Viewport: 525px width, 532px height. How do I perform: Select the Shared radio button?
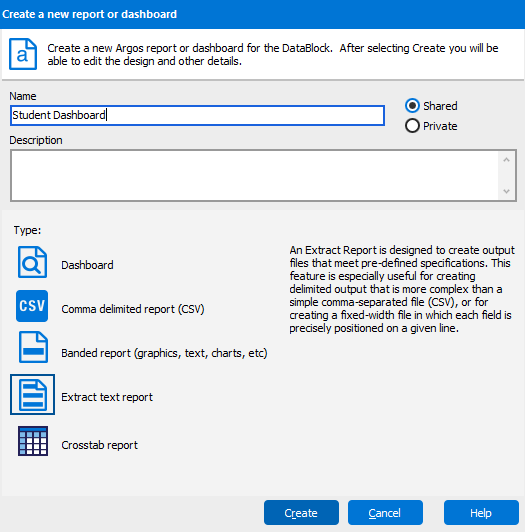click(412, 106)
